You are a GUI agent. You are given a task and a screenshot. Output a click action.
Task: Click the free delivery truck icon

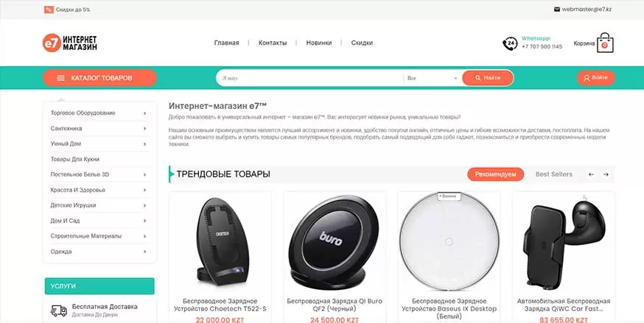(x=59, y=310)
